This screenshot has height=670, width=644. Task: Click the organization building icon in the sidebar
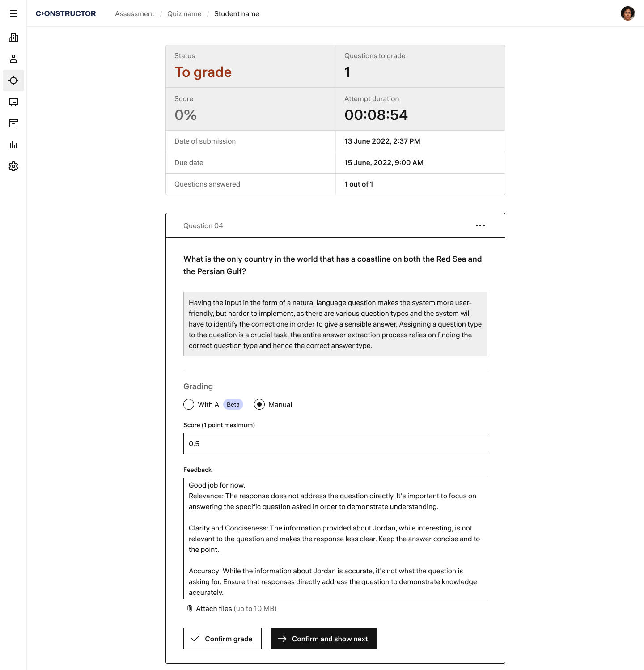13,38
